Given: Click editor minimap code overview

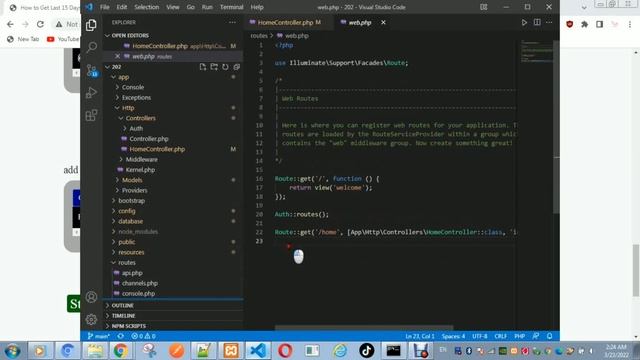Looking at the screenshot, I should coord(536,51).
